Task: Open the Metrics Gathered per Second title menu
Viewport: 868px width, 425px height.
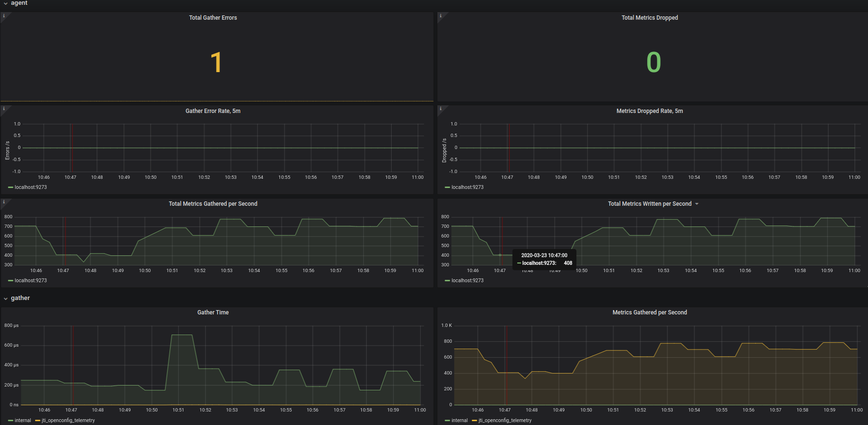Action: 650,312
